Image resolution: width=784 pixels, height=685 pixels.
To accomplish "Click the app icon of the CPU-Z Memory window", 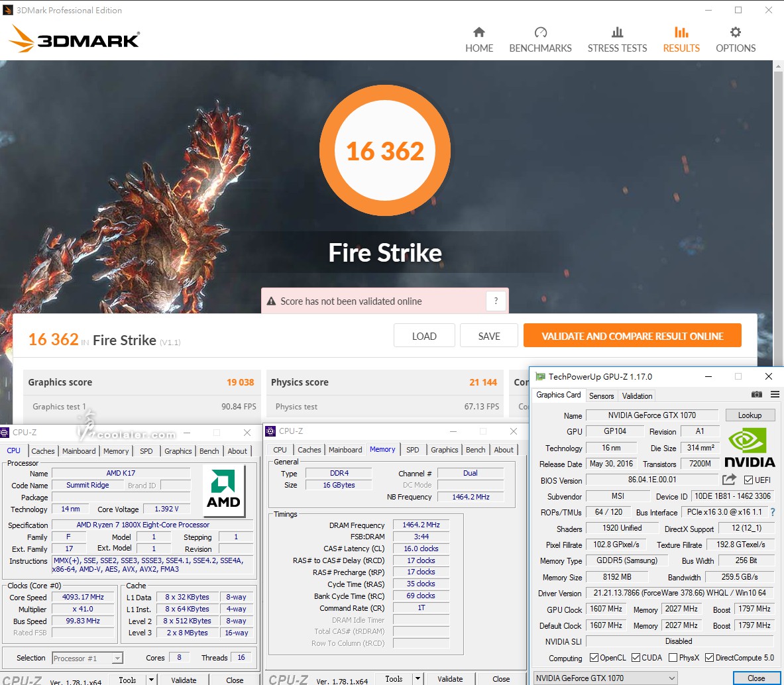I will [x=270, y=431].
